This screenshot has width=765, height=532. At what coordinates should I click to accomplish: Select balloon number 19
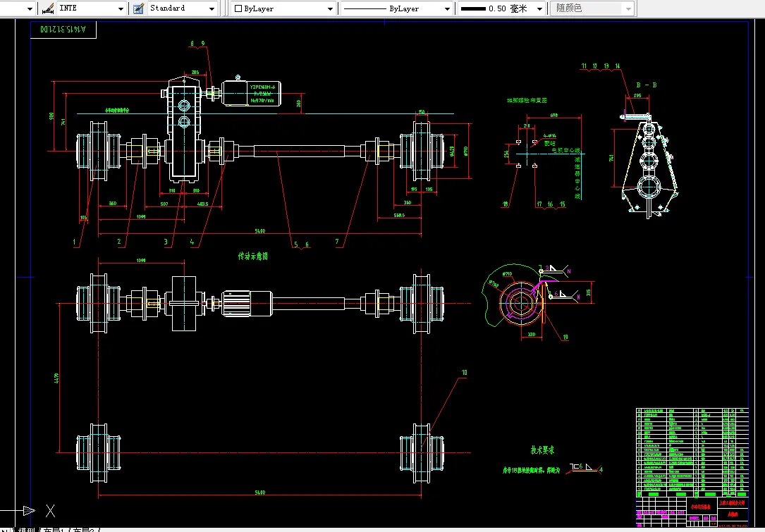pos(565,337)
